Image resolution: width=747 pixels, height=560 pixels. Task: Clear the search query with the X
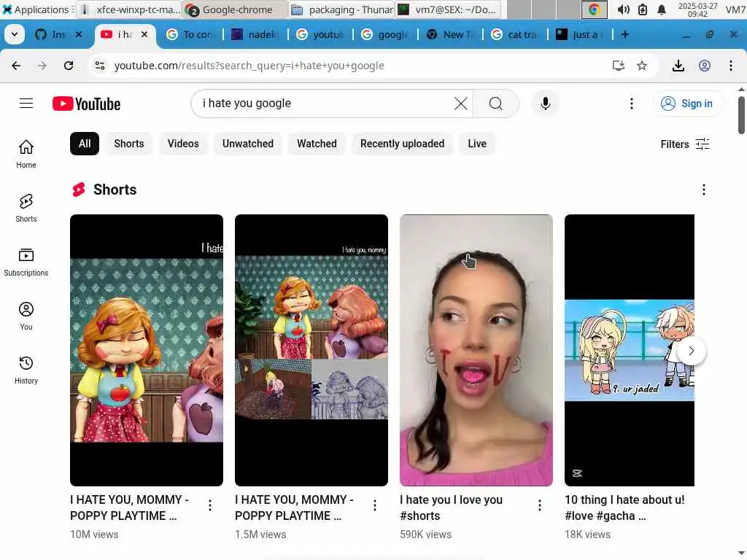(461, 104)
